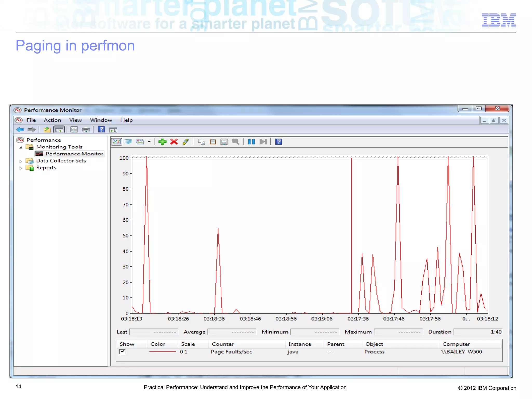
Task: Click Paste Counter List clipboard icon
Action: coord(213,142)
